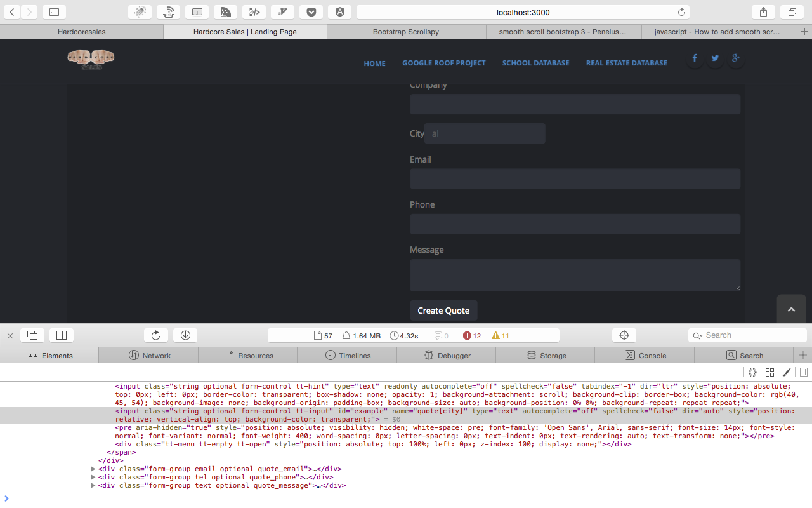Click the Hardcore Sales logo
Screen dimensions: 812x508
coord(91,59)
